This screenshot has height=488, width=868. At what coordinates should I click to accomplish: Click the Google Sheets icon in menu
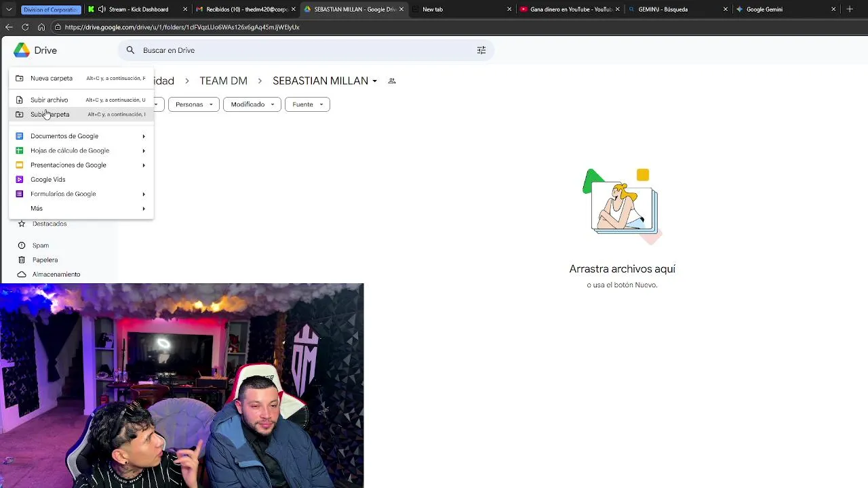[20, 150]
